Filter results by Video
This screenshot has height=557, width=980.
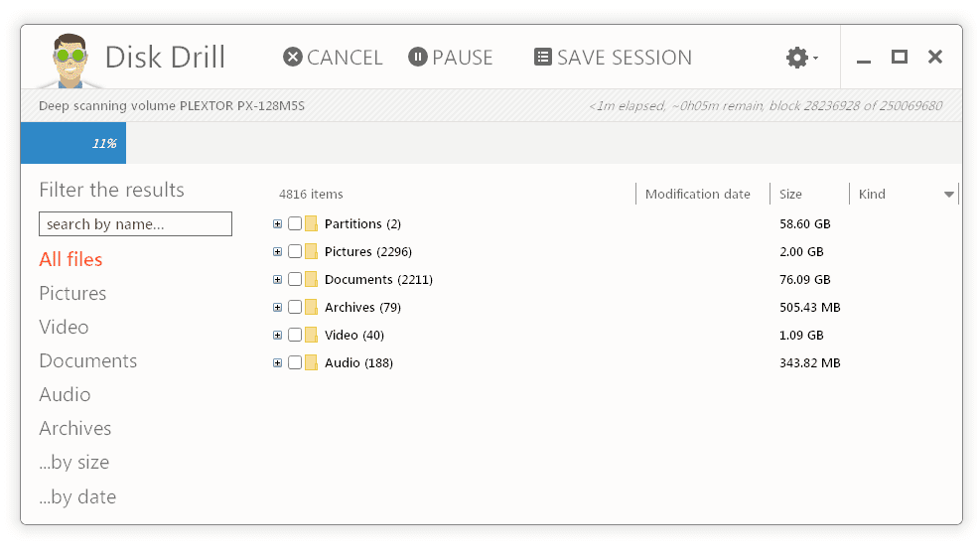click(64, 327)
